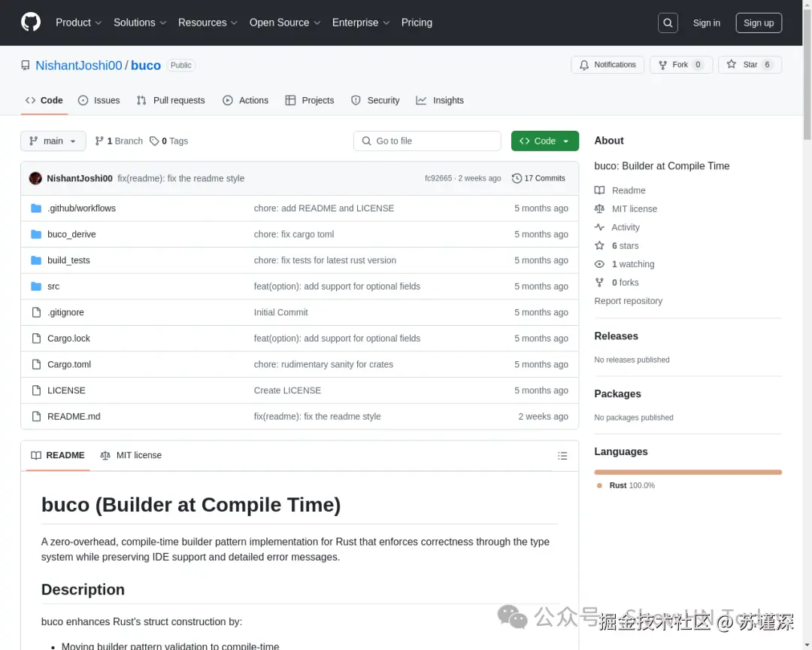
Task: Click the README.md file icon
Action: click(x=36, y=416)
